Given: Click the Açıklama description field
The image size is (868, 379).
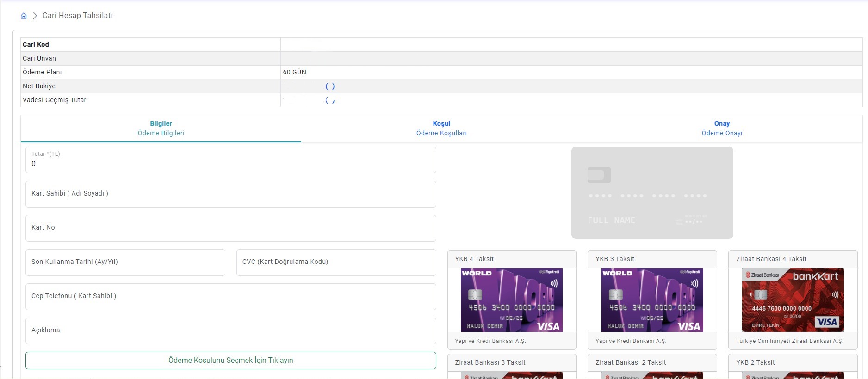Looking at the screenshot, I should click(x=230, y=331).
